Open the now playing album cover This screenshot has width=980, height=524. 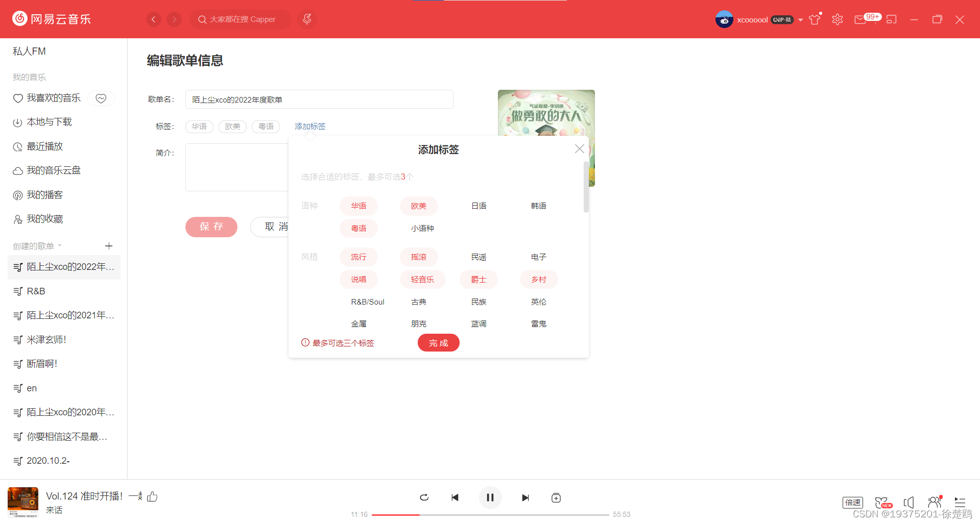pyautogui.click(x=23, y=503)
